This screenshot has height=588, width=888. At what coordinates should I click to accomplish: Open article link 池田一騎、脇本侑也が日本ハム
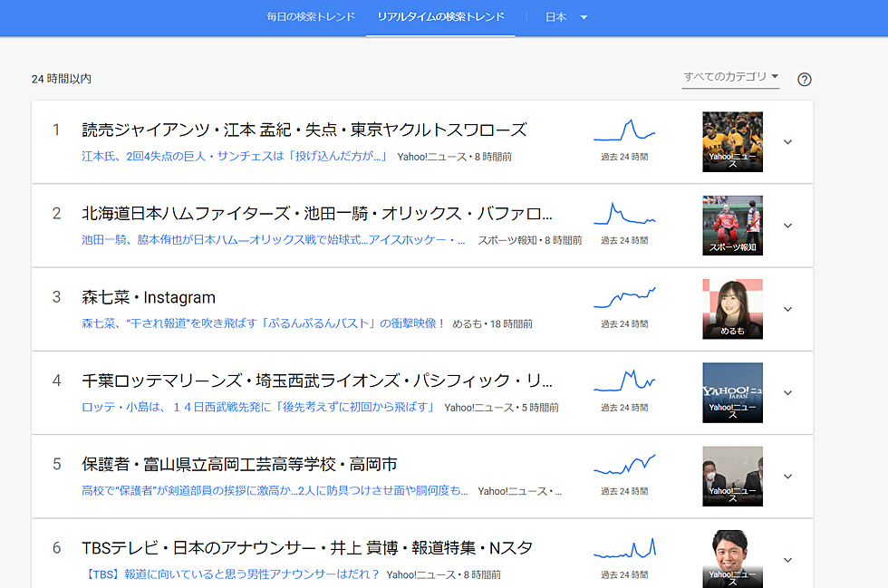click(x=274, y=240)
